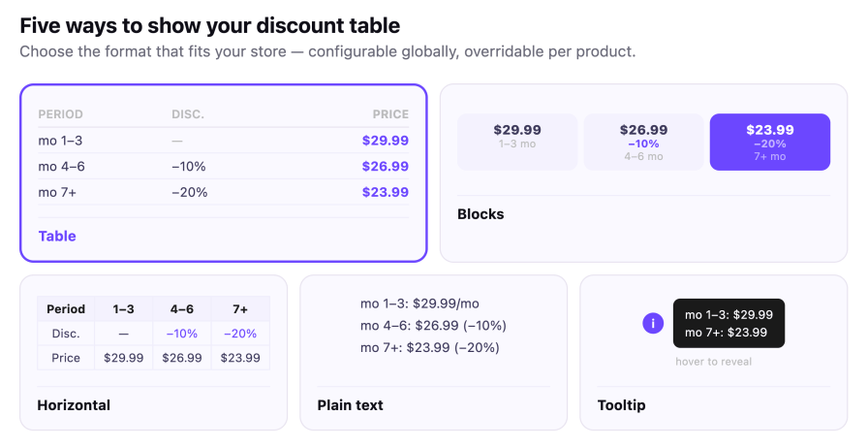Choose the Plain text format label
The height and width of the screenshot is (448, 868).
(x=350, y=405)
